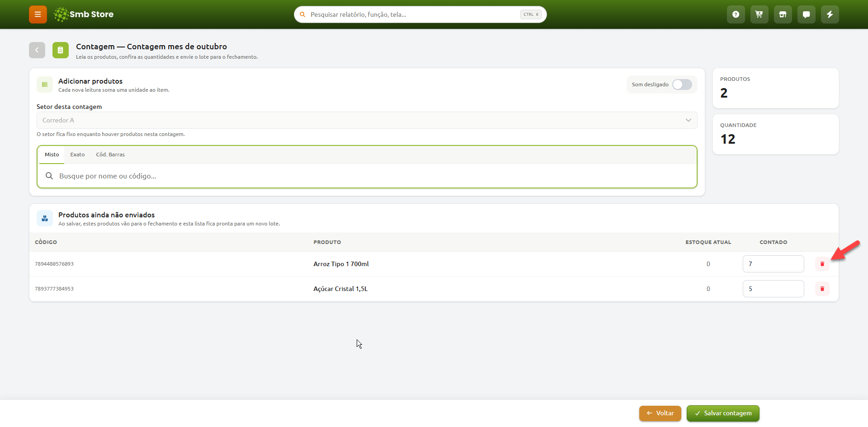Screen dimensions: 868x427
Task: Edit counted quantity for Açúcar Cristal 1,5L
Action: coord(773,289)
